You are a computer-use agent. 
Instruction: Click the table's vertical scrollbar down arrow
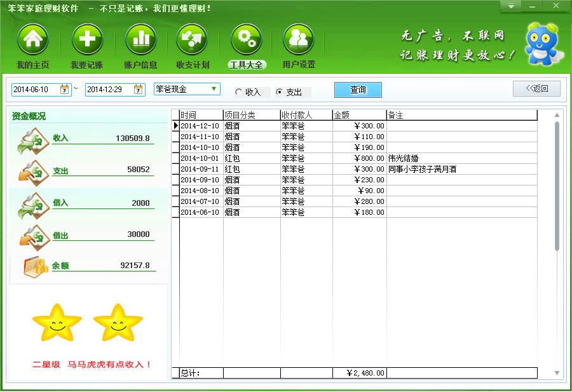tap(557, 373)
